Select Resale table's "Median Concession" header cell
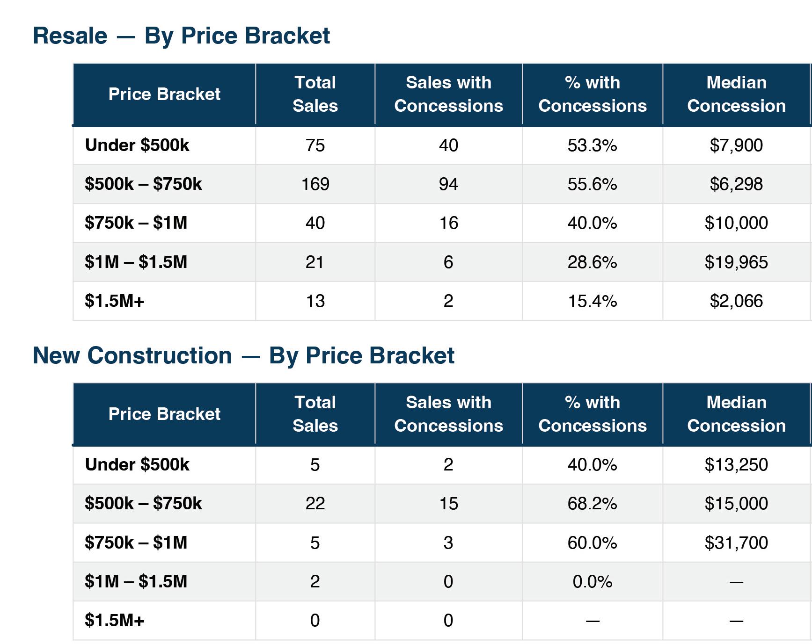 pos(736,94)
